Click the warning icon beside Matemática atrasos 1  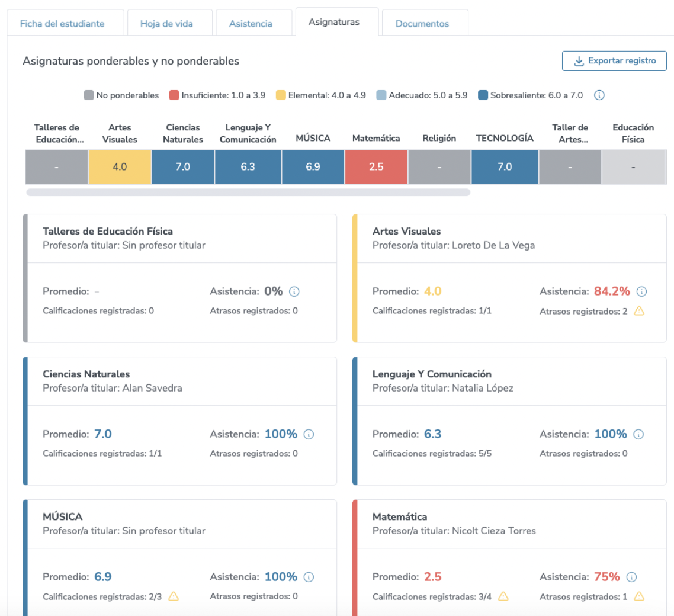tap(639, 596)
